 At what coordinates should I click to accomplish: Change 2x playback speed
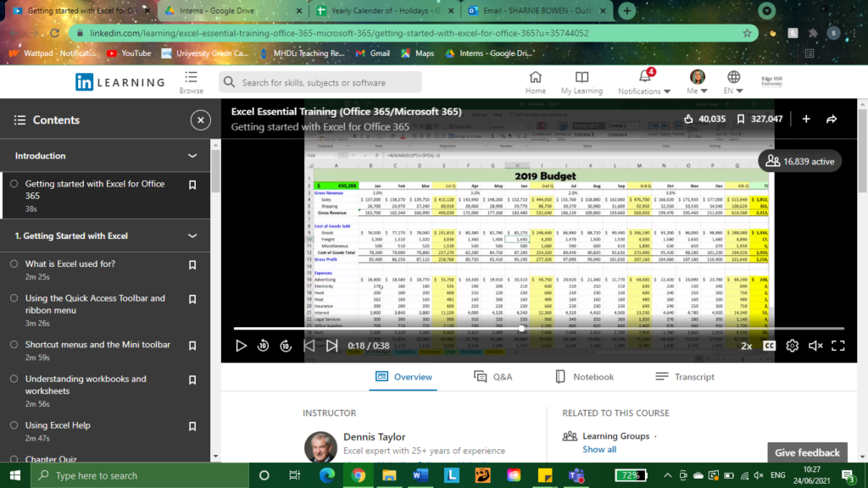click(x=746, y=346)
